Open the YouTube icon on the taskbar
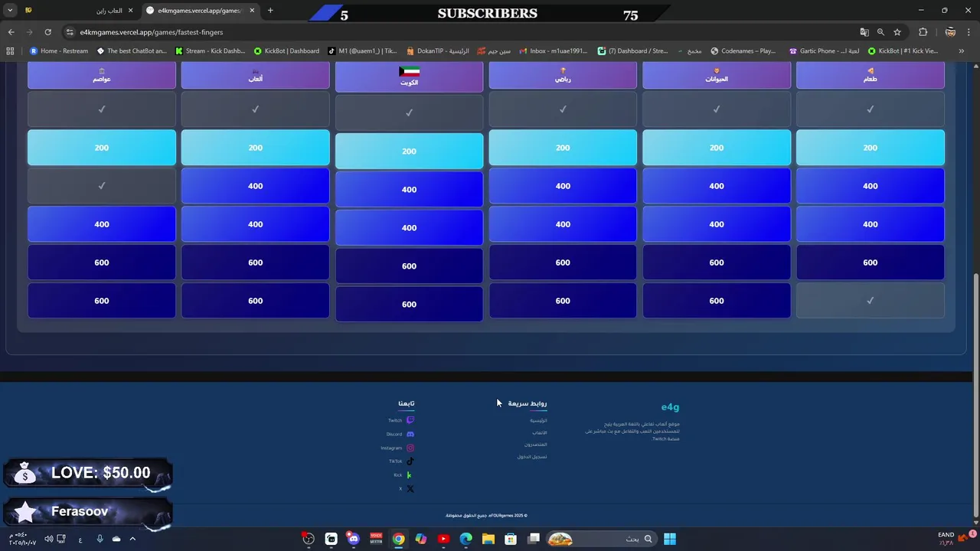The image size is (980, 551). [443, 539]
